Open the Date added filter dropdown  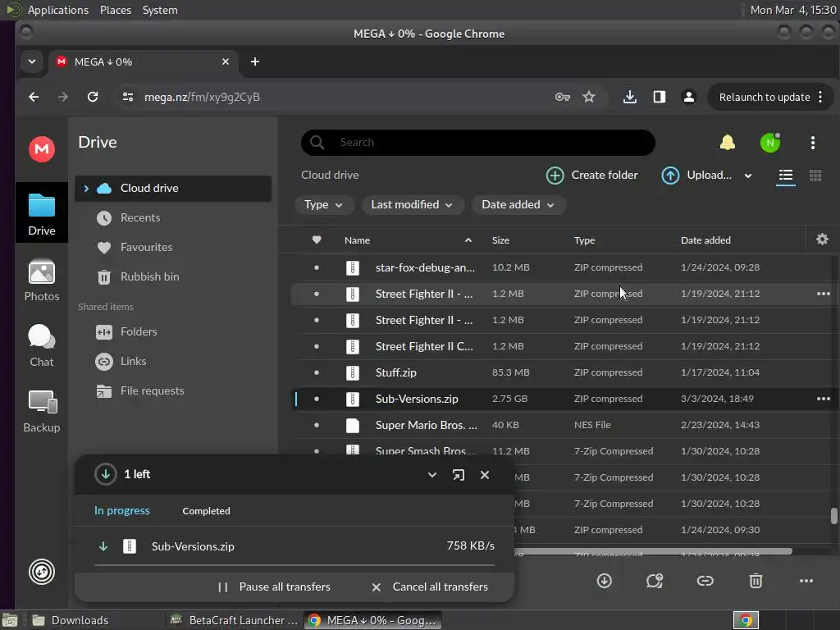click(518, 204)
